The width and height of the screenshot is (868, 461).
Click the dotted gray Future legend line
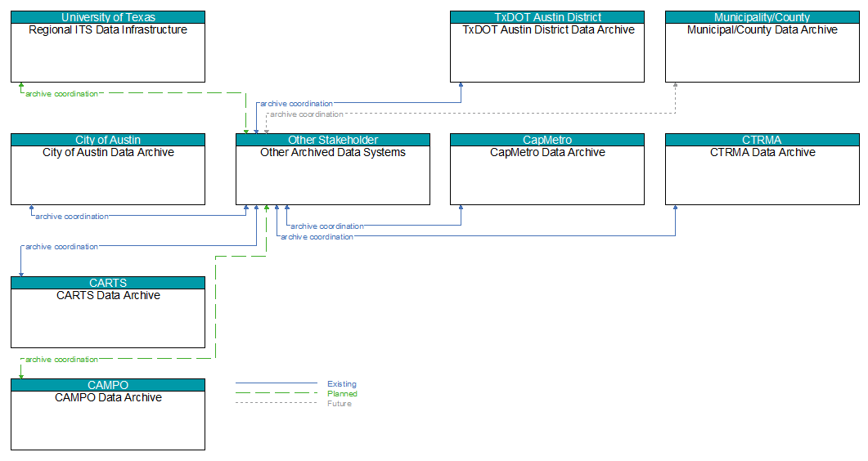[x=277, y=403]
